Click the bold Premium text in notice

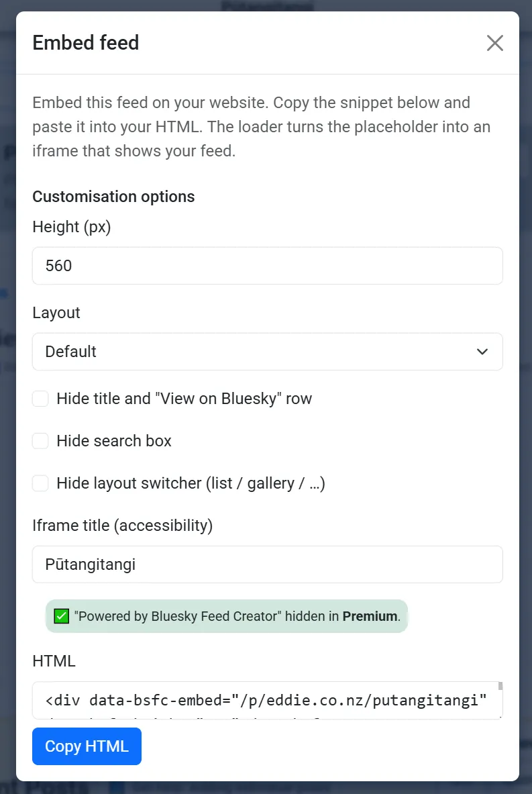click(x=370, y=616)
